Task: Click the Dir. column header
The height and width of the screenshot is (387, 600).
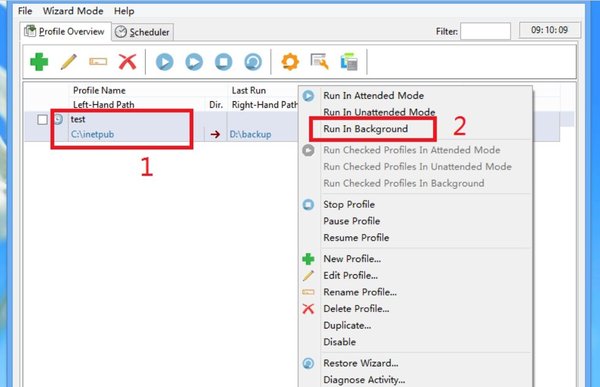Action: coord(216,105)
